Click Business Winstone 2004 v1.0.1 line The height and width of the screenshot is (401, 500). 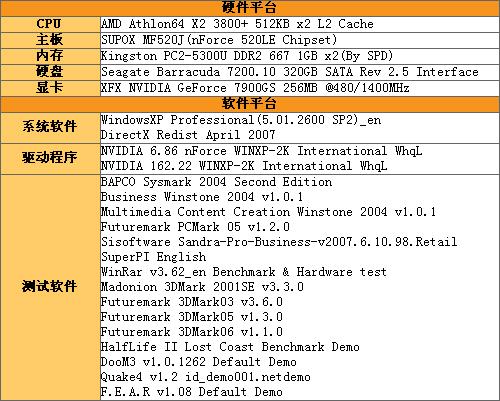pos(202,197)
